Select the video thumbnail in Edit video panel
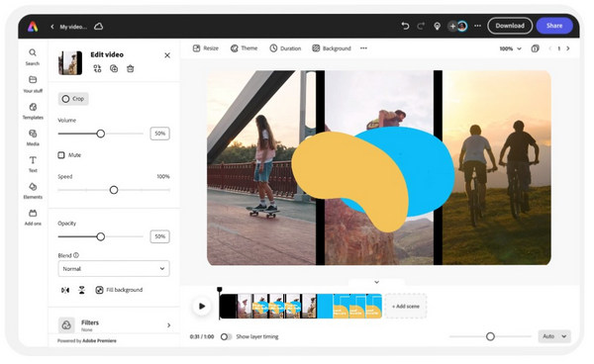594x364 pixels. [x=70, y=62]
